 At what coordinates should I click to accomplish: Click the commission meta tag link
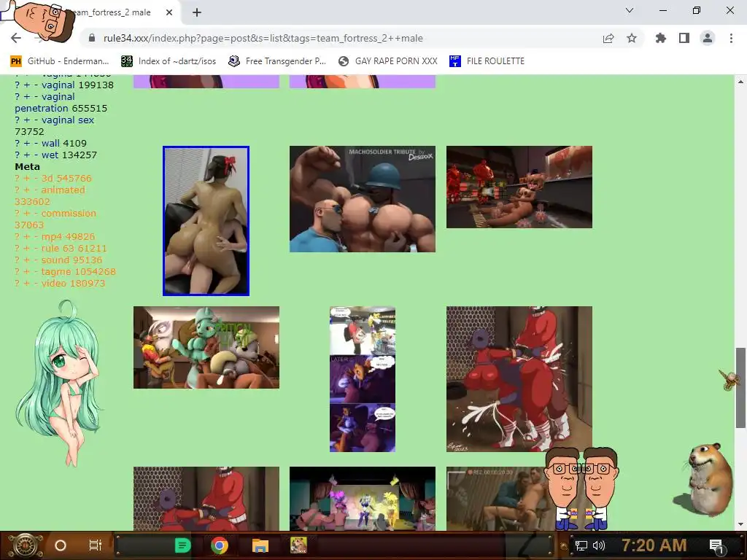coord(69,214)
